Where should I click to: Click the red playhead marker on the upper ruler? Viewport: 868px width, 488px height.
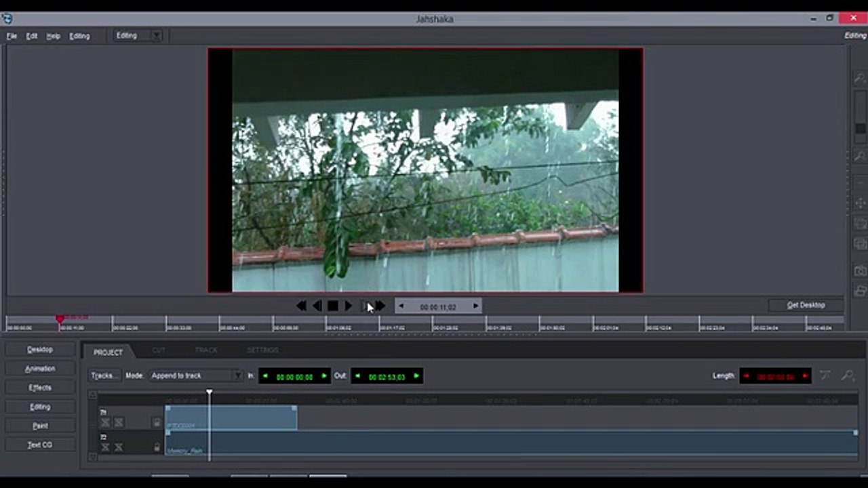click(x=60, y=319)
